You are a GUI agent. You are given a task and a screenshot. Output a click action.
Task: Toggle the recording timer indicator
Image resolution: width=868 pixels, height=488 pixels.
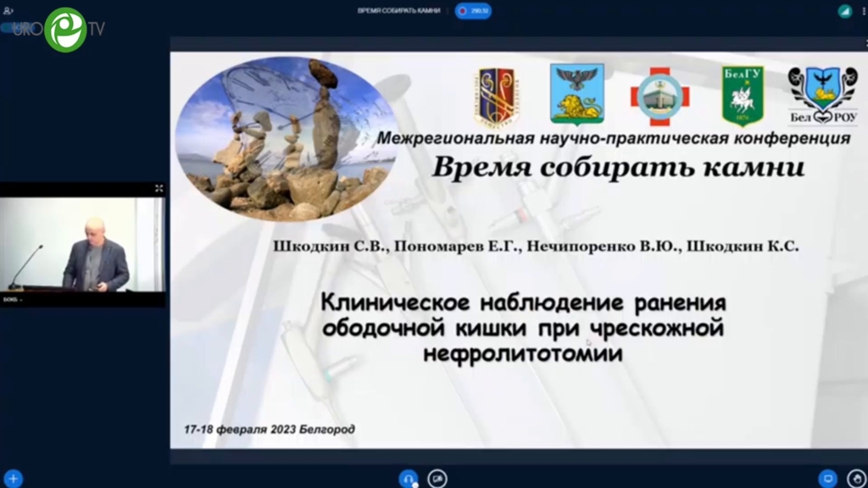473,10
